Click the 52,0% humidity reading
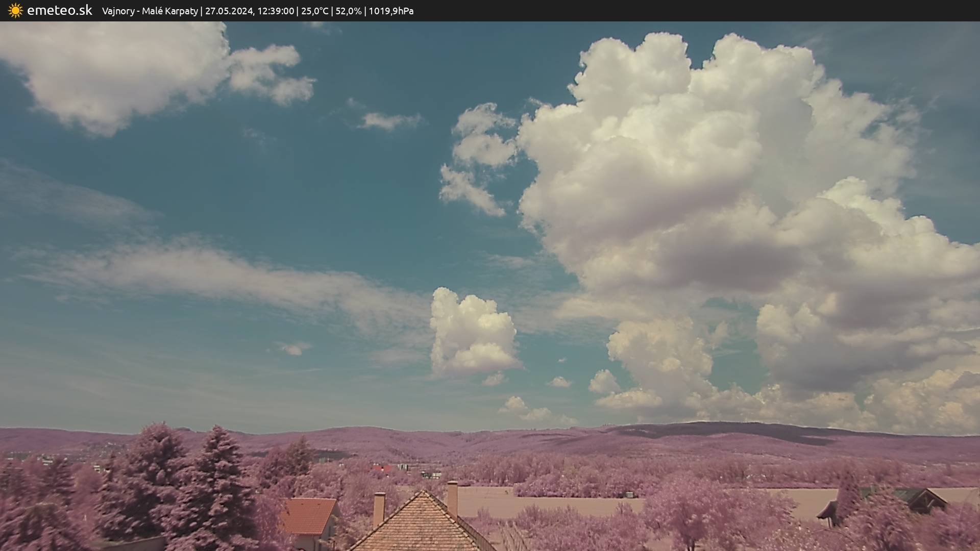 [x=348, y=11]
